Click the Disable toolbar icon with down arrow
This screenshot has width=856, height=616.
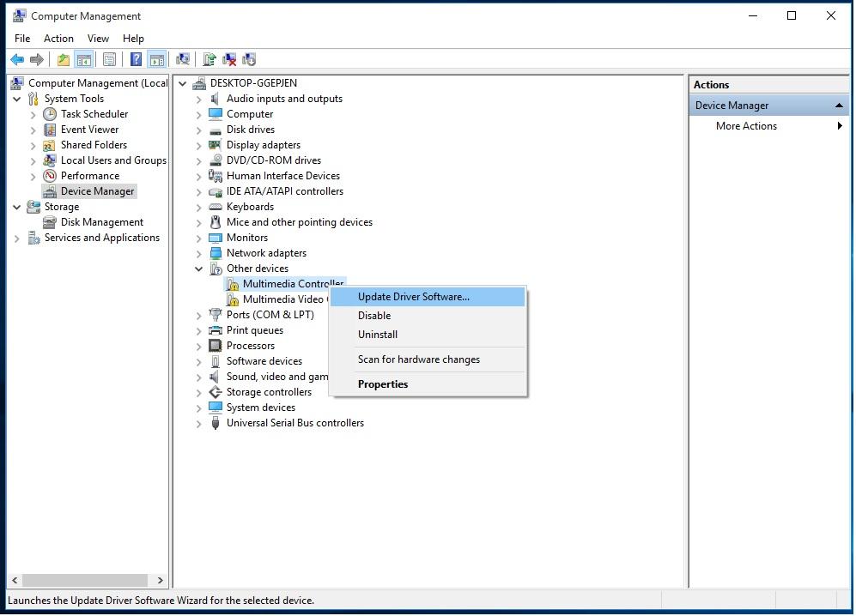[x=249, y=59]
